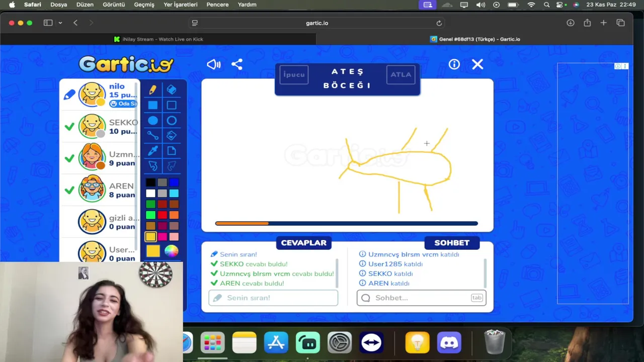Screen dimensions: 644x362
Task: Select player nilo in the list
Action: [101, 95]
